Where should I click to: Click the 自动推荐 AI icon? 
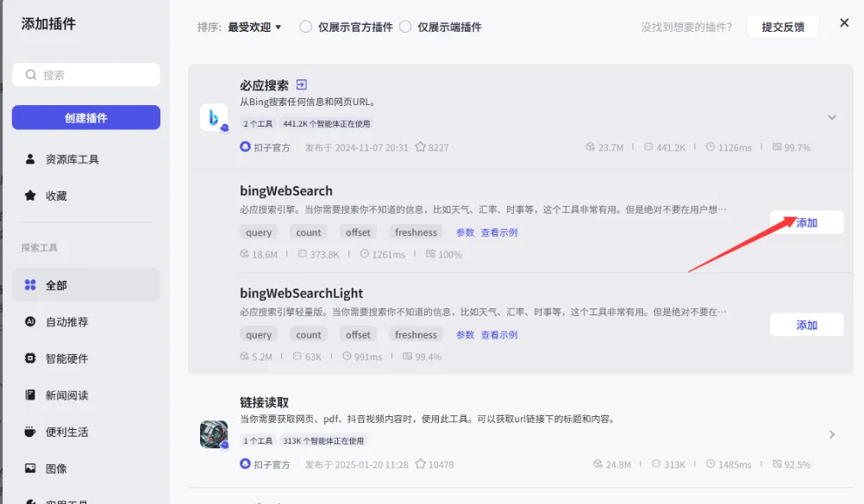(x=30, y=321)
